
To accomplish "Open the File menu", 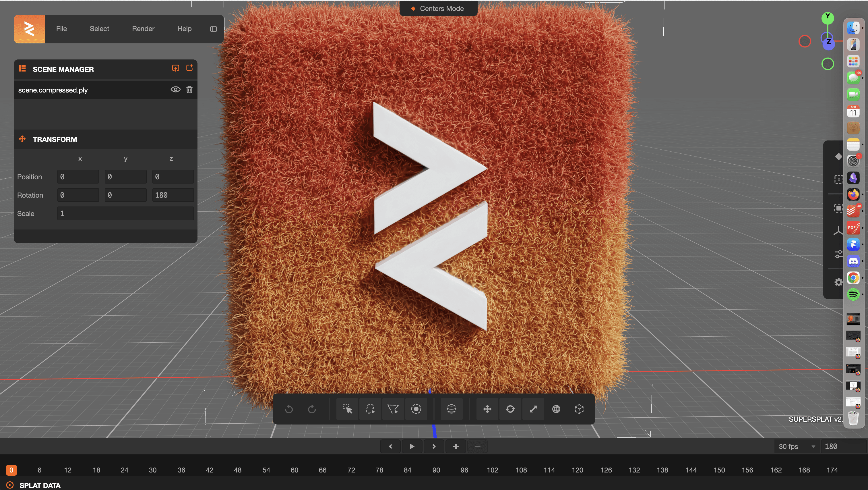I will click(61, 29).
